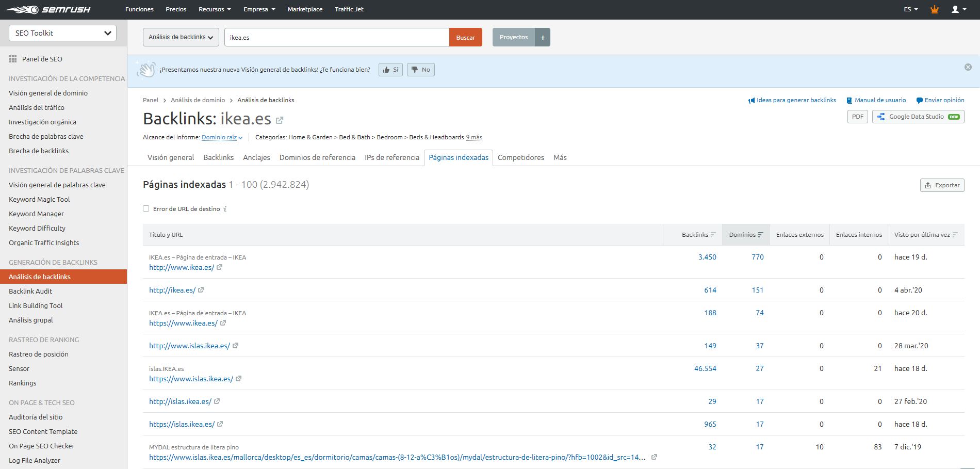Toggle Error de URL de destino checkbox
980x469 pixels.
point(146,208)
